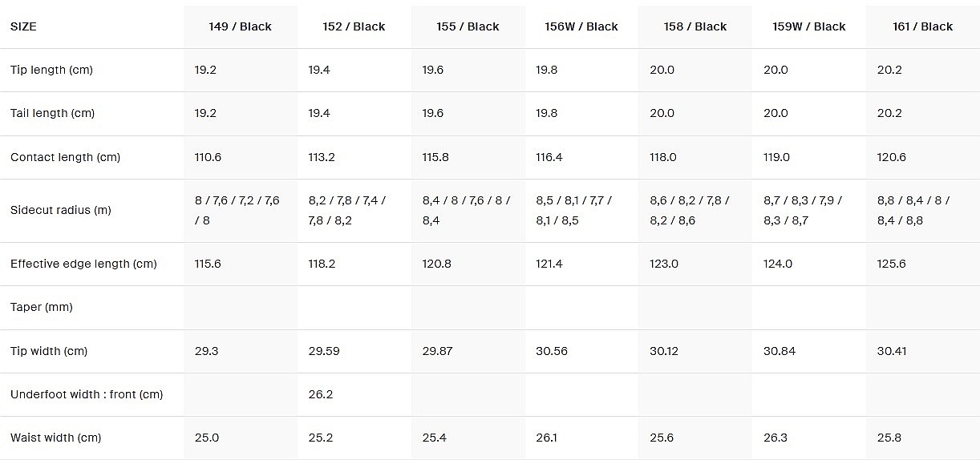Screen dimensions: 980x460
Task: Click the "149 / Black" column header
Action: pyautogui.click(x=240, y=26)
